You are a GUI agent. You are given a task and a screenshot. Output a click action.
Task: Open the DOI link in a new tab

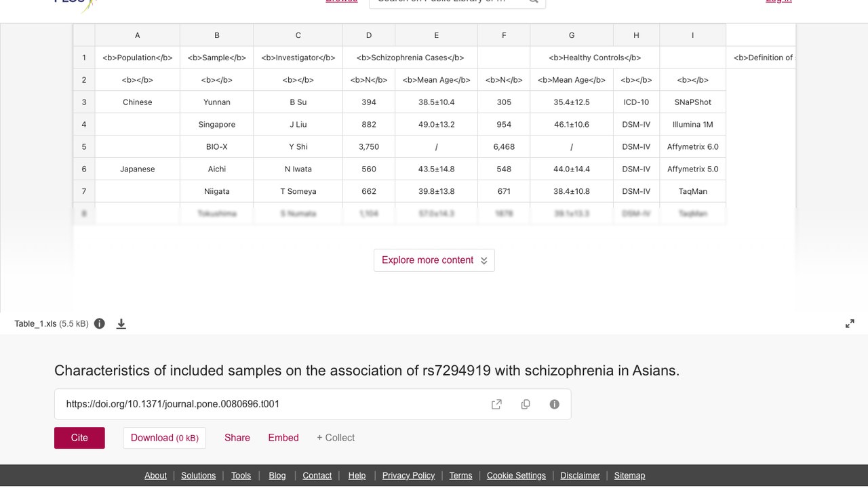tap(496, 404)
